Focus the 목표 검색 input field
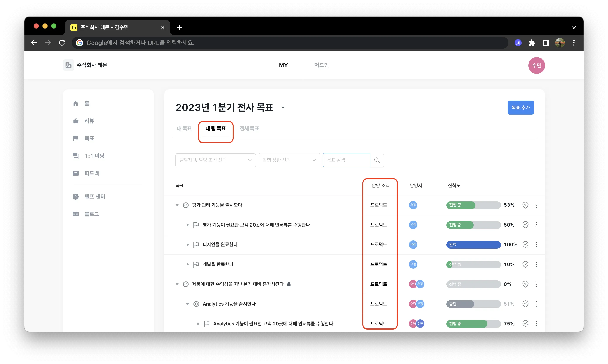608x364 pixels. 346,160
